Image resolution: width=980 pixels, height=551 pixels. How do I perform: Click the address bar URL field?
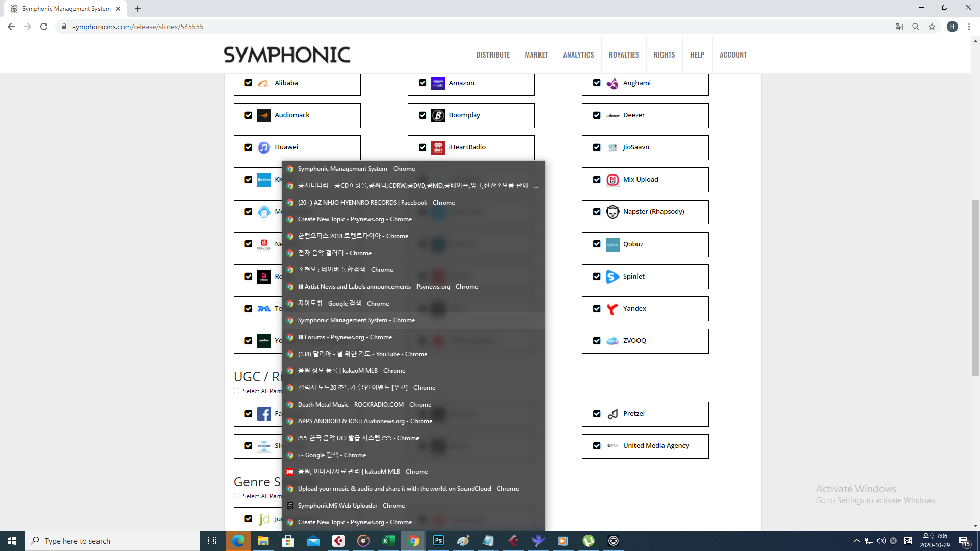tap(475, 27)
